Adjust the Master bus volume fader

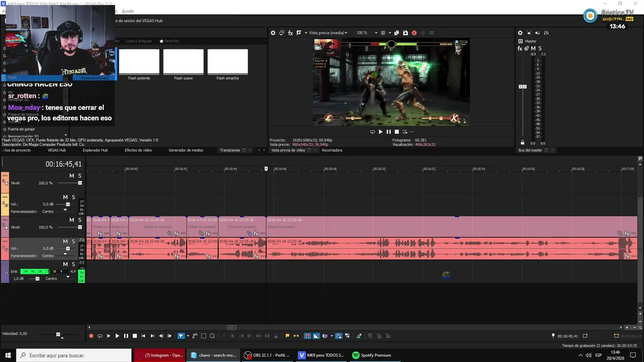pos(523,86)
